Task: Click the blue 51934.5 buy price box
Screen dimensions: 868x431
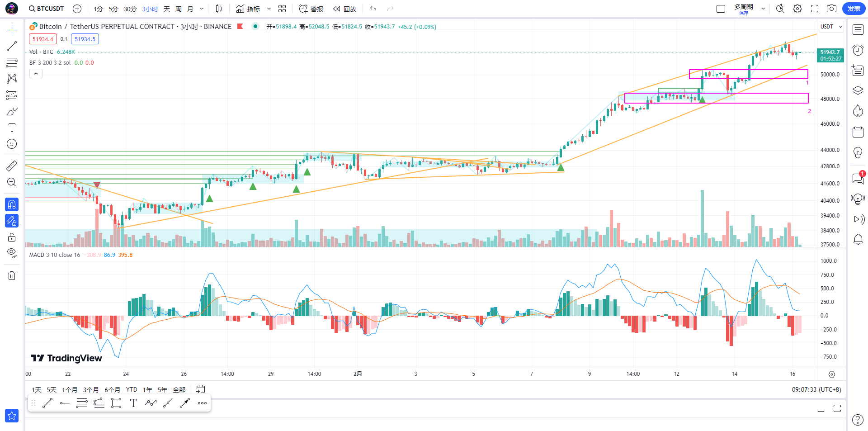Action: tap(85, 39)
